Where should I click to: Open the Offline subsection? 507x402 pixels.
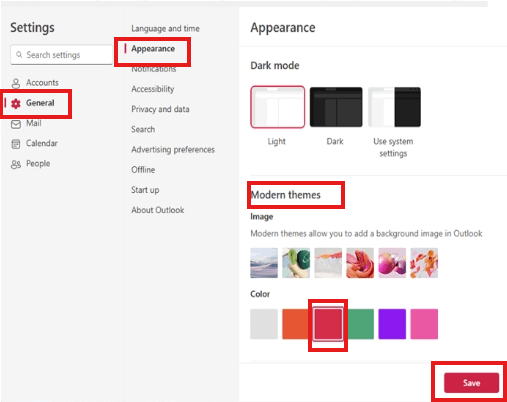pos(143,170)
